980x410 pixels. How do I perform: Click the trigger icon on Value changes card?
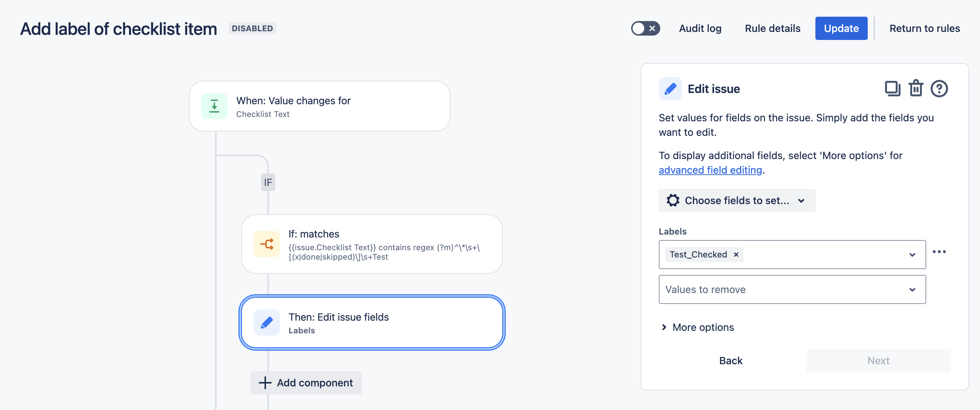(214, 106)
